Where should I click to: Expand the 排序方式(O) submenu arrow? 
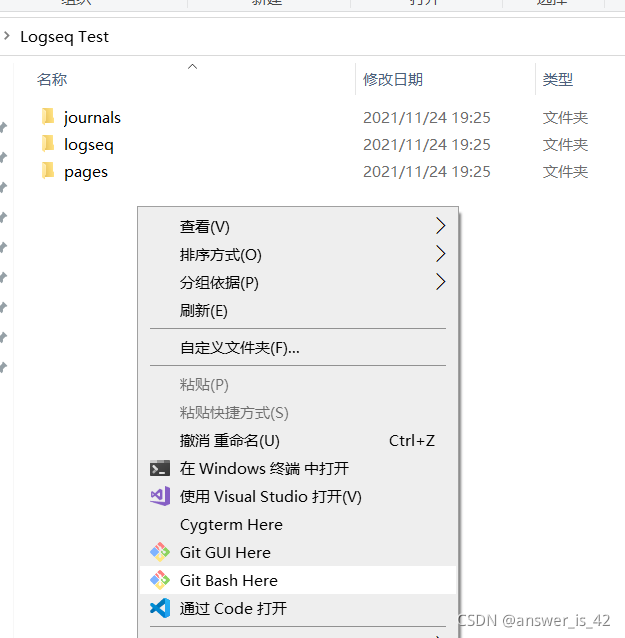point(441,254)
